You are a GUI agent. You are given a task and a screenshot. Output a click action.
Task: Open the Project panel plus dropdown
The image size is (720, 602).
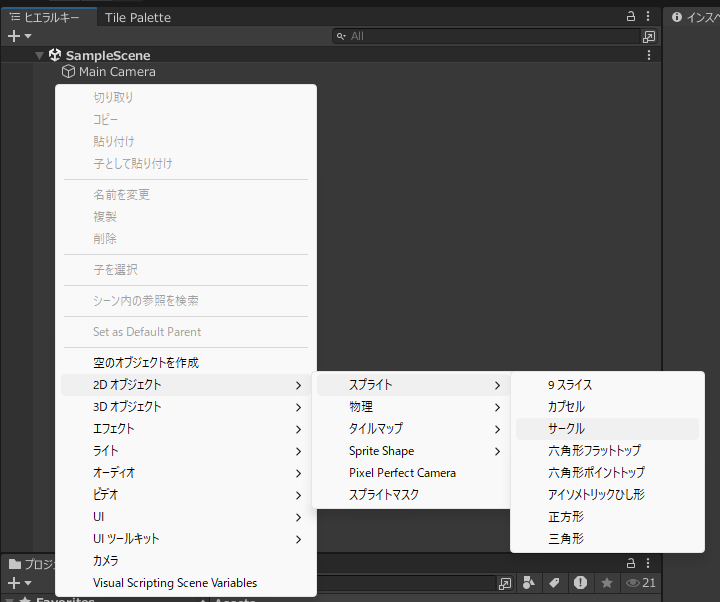click(20, 583)
